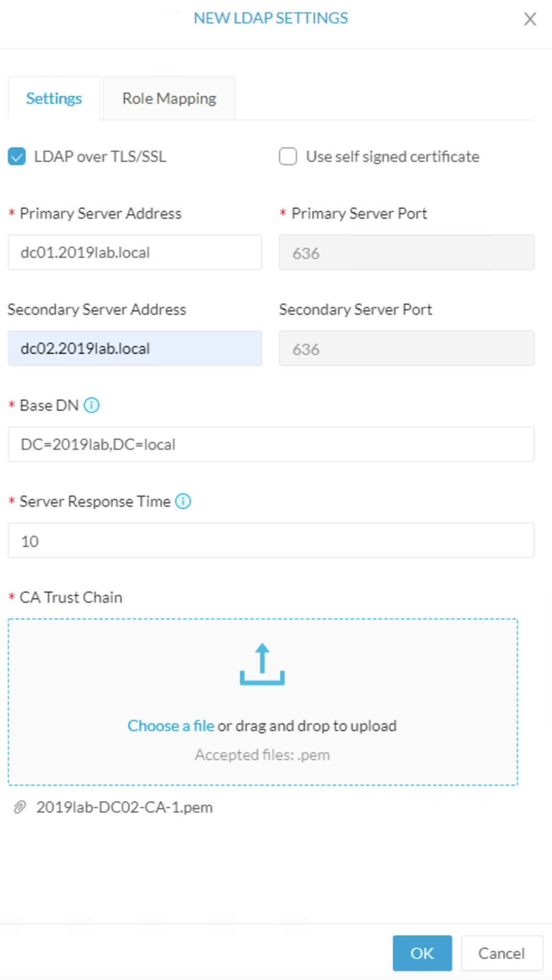Click the Secondary Server Port field
The width and height of the screenshot is (552, 980).
click(407, 348)
